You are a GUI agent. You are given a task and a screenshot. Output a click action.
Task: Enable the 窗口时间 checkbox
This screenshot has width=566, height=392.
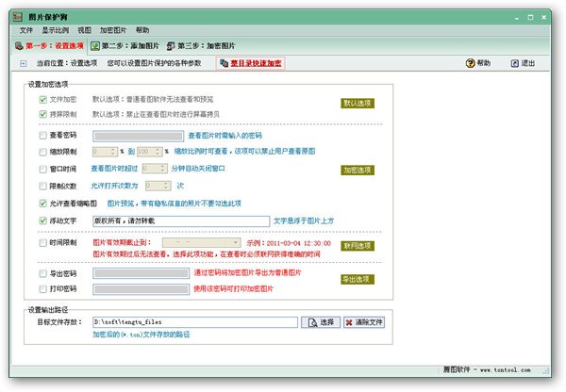coord(43,169)
